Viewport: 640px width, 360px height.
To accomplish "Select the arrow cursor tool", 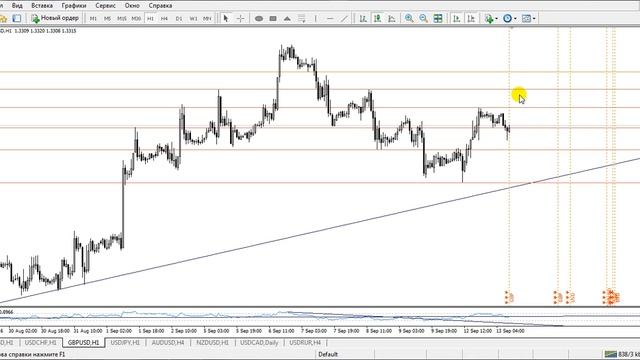I will click(226, 18).
